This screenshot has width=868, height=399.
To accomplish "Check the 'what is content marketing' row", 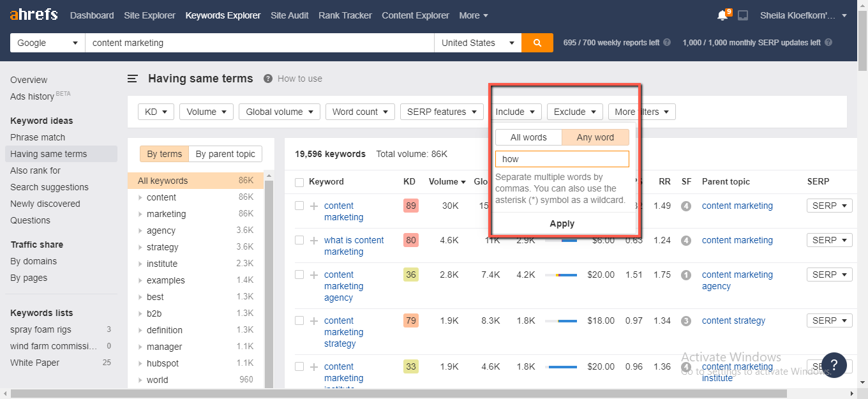I will click(299, 240).
